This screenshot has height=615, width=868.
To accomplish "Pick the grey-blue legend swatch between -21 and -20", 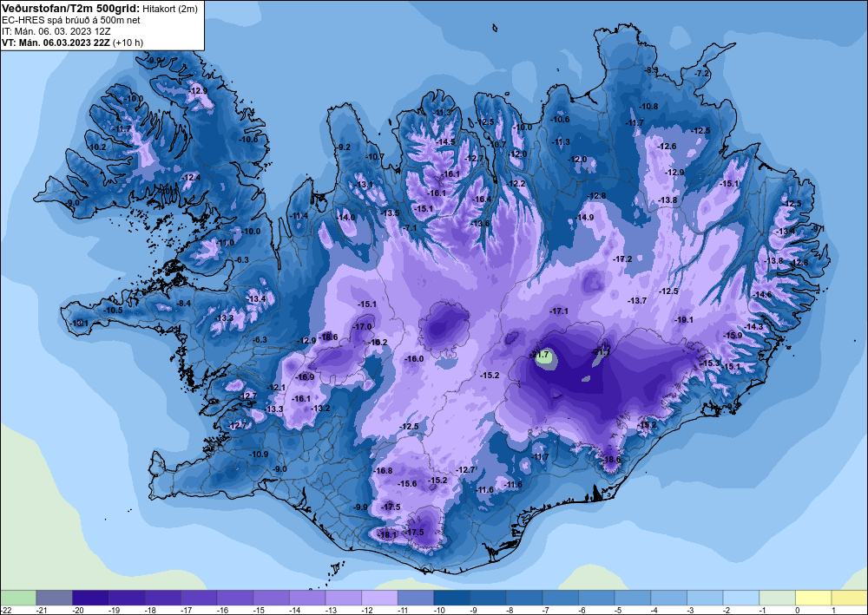I will (54, 598).
